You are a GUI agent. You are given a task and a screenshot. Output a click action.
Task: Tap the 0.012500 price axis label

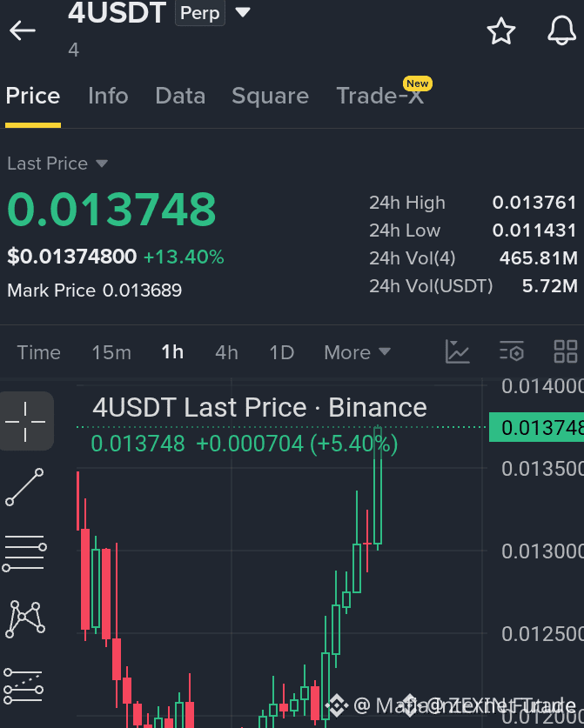click(542, 634)
